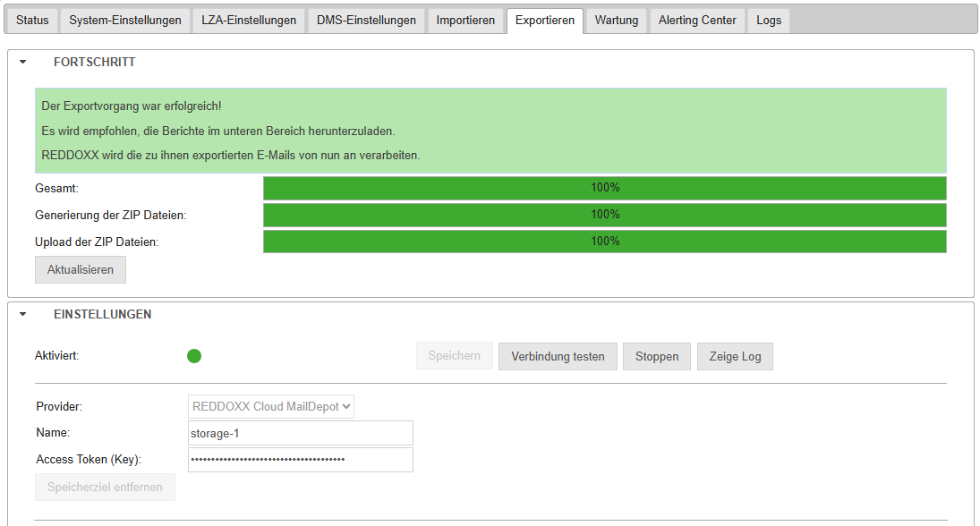Open the Provider dropdown
The width and height of the screenshot is (980, 526).
(x=271, y=406)
